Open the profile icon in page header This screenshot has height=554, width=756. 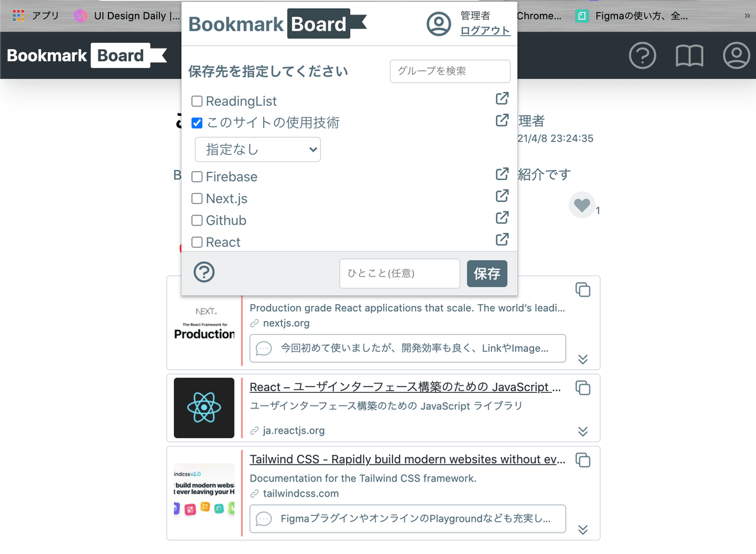tap(736, 56)
